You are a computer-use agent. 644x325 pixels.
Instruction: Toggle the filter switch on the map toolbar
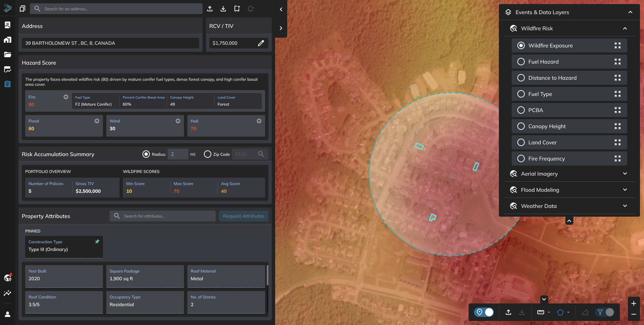[x=605, y=312]
